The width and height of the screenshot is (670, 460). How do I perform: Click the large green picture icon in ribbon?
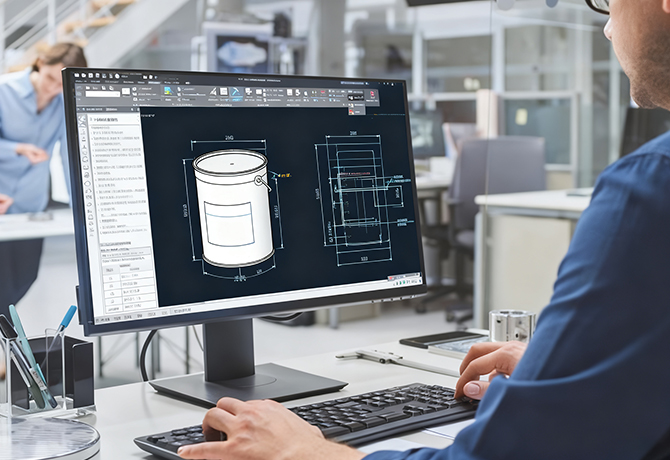168,91
